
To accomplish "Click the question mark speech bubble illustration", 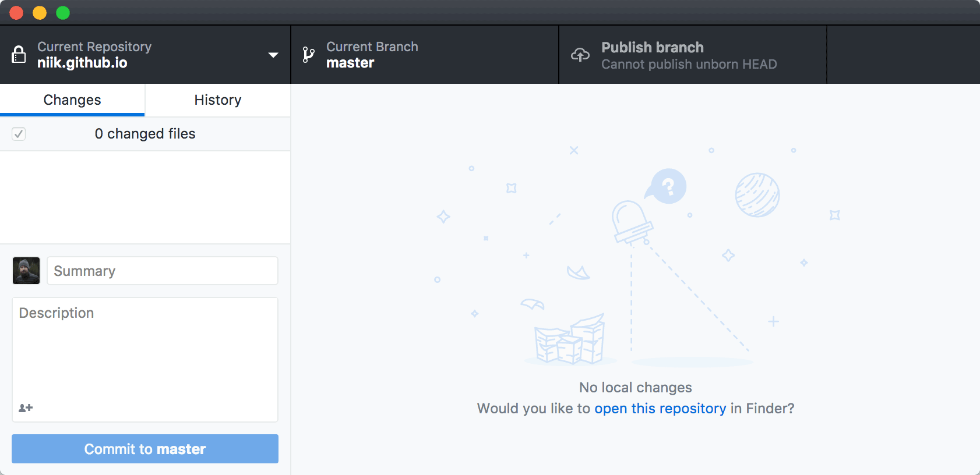I will click(x=668, y=186).
